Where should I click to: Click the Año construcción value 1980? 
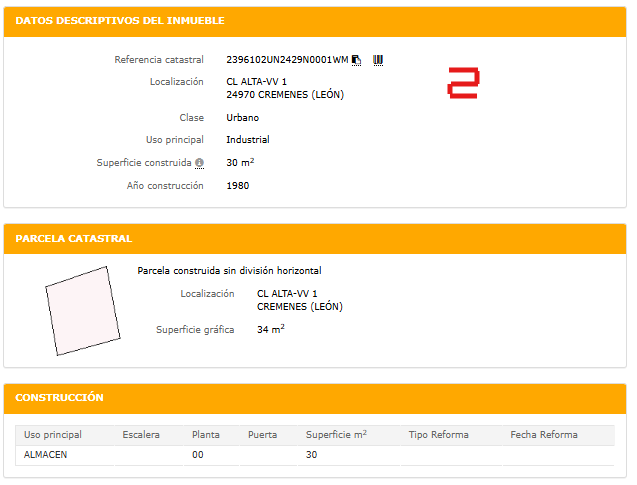pyautogui.click(x=238, y=185)
